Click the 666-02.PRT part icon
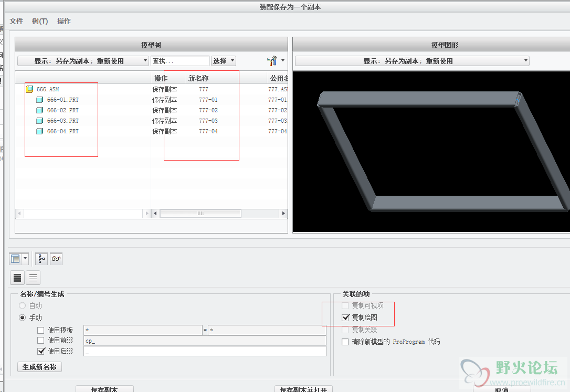 [x=39, y=110]
